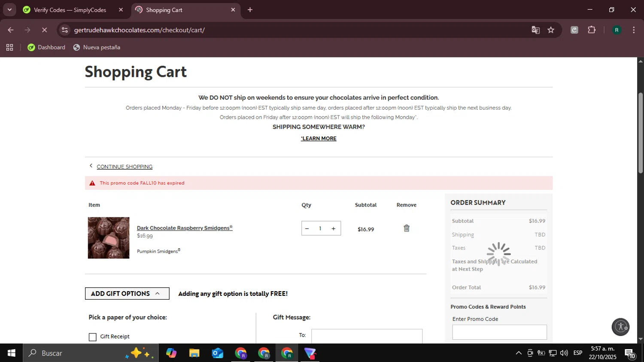Close the Verify Codes tab
The height and width of the screenshot is (362, 644).
[x=121, y=10]
